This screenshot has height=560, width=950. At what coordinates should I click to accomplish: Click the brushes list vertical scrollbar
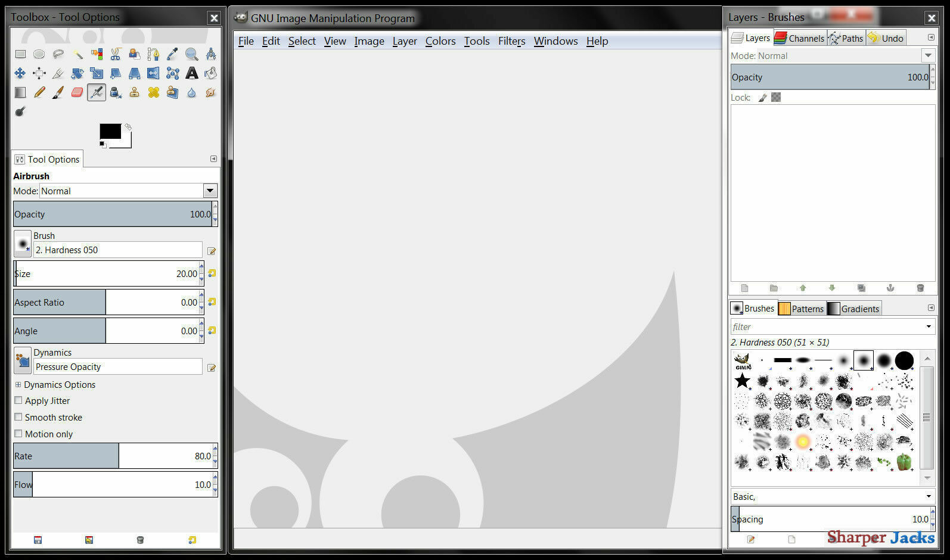click(x=927, y=417)
